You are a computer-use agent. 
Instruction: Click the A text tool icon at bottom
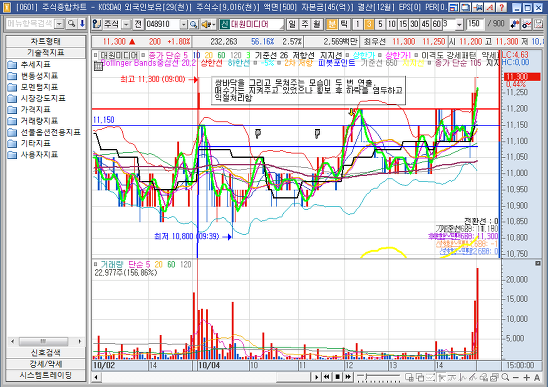point(537,377)
